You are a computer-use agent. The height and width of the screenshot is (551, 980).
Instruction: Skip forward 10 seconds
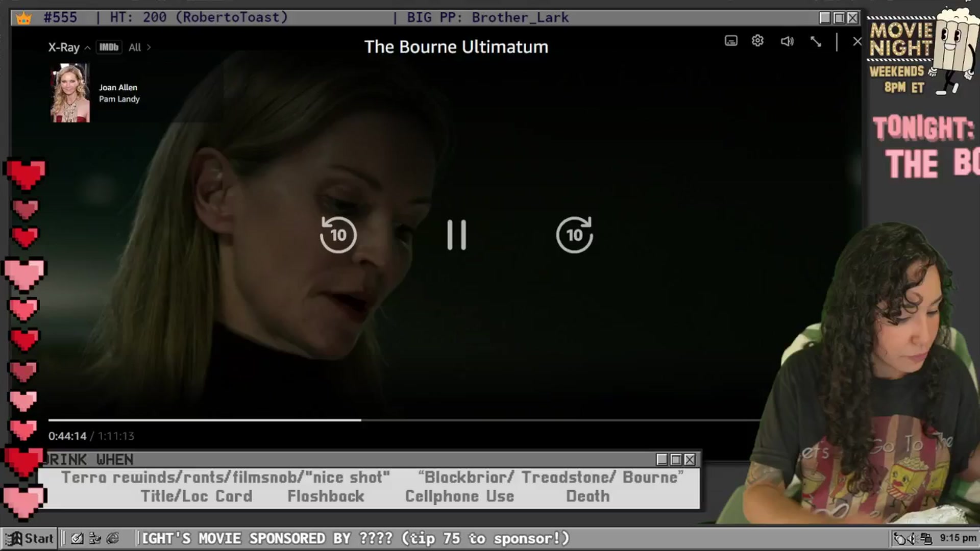tap(574, 235)
